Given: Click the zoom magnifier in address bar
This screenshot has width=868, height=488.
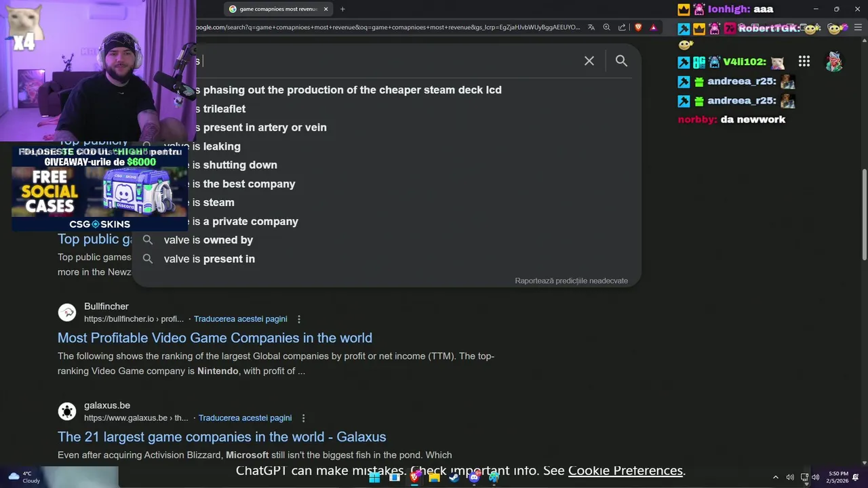Looking at the screenshot, I should pyautogui.click(x=606, y=27).
